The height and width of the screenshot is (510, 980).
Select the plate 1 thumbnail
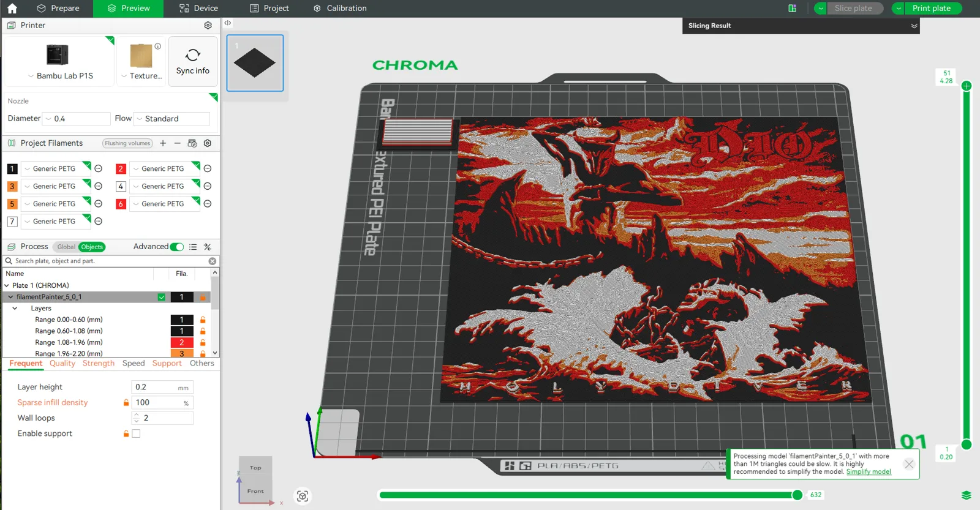tap(255, 63)
